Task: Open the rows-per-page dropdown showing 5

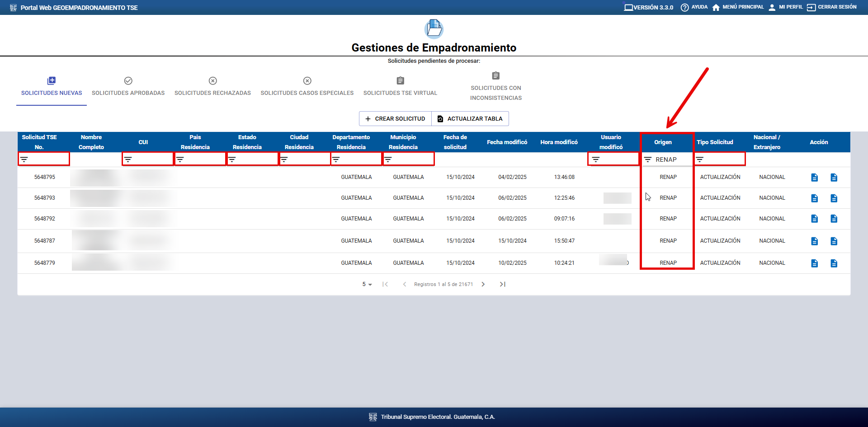Action: point(367,284)
